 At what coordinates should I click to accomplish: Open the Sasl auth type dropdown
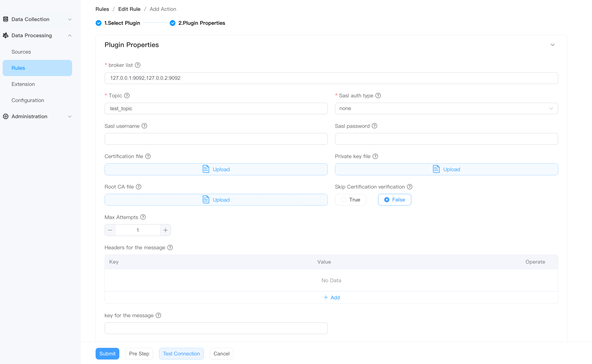tap(446, 108)
